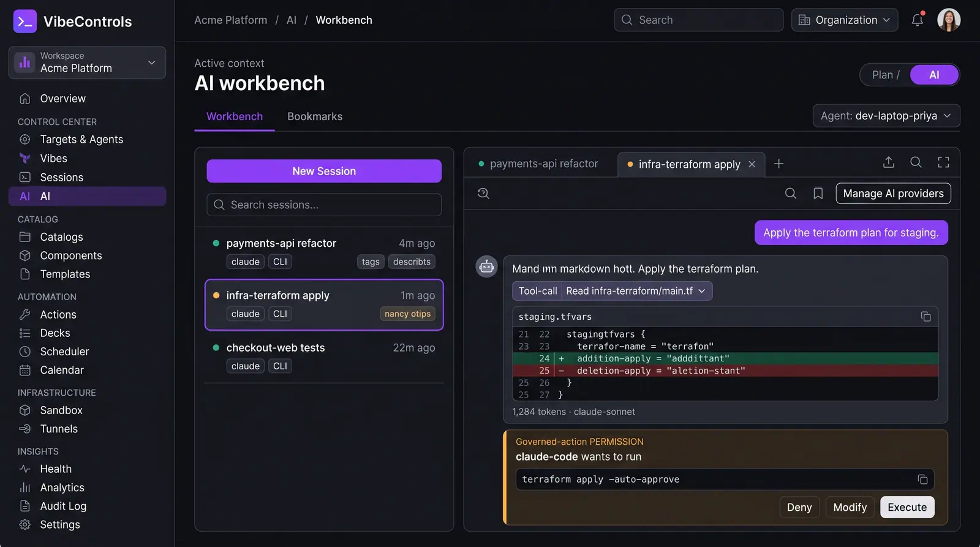Select the AI mode toggle

pyautogui.click(x=934, y=75)
